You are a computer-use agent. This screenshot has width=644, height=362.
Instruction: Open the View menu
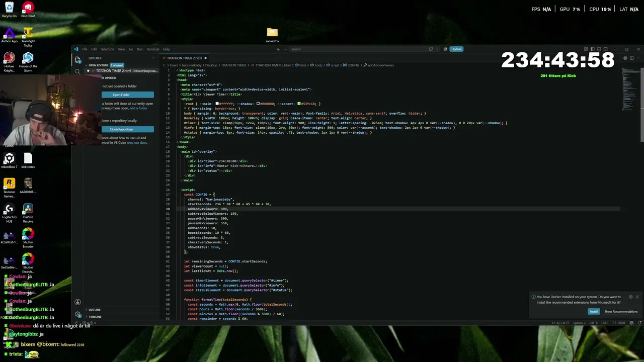(121, 49)
